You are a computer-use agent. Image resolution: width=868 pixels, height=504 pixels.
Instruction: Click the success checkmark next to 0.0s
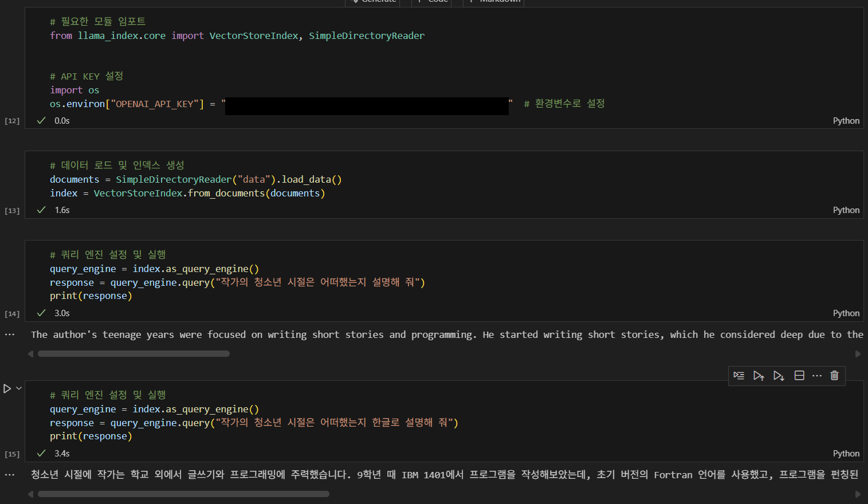click(x=41, y=120)
